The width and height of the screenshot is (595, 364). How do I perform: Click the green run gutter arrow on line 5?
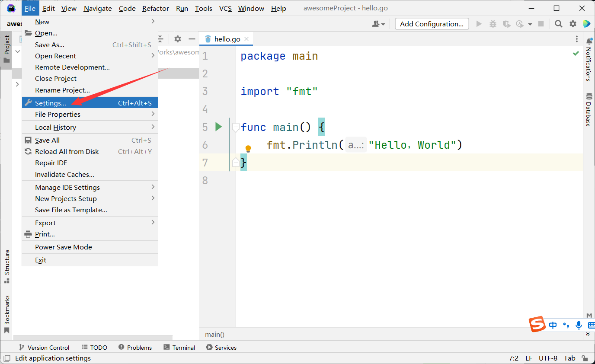(x=218, y=127)
